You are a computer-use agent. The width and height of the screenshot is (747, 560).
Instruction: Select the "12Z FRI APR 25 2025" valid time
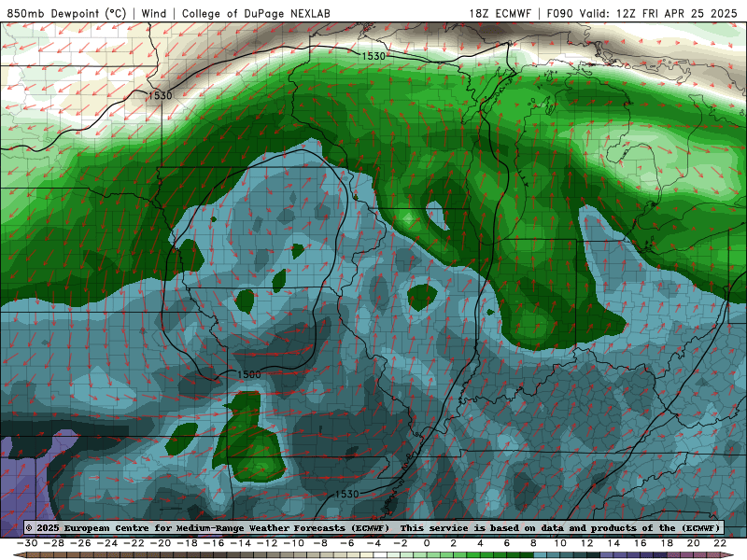pos(676,13)
